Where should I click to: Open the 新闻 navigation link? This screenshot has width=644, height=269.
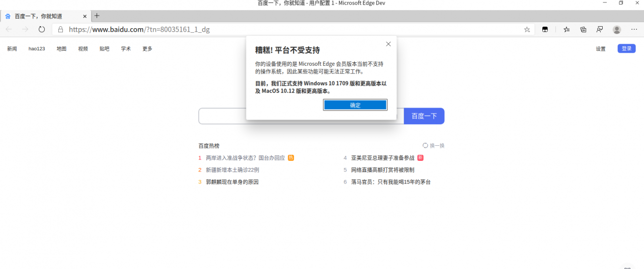click(x=12, y=49)
